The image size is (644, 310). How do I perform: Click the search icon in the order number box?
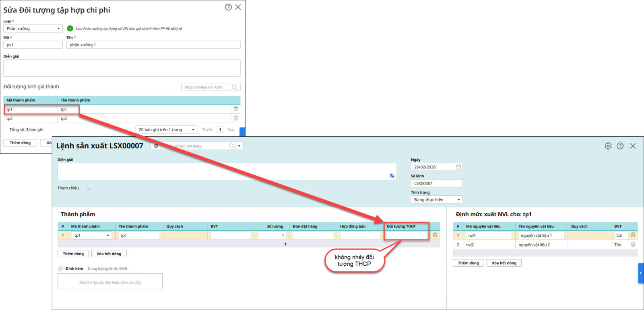(231, 146)
